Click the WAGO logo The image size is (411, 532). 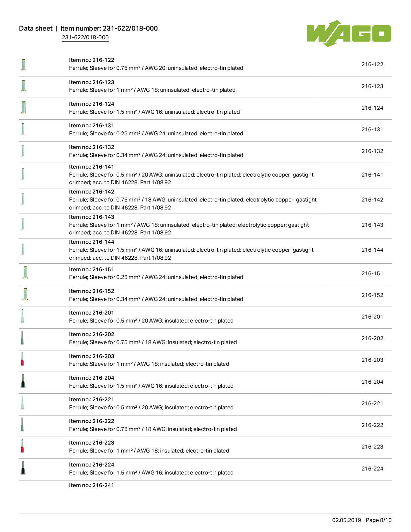coord(349,33)
